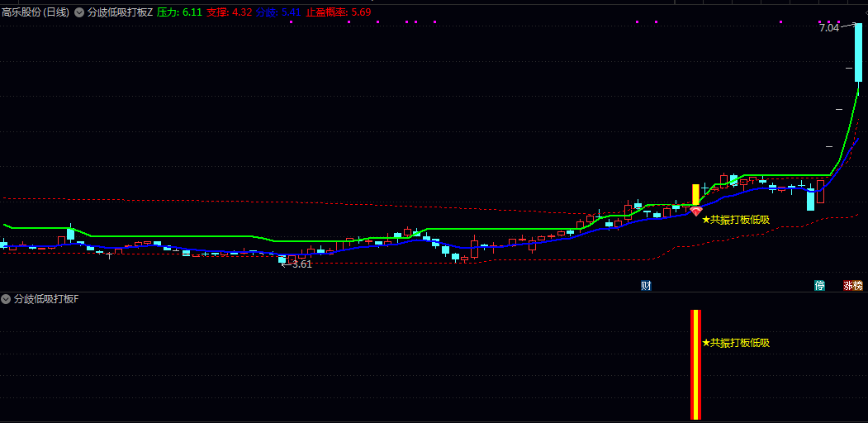Image resolution: width=868 pixels, height=423 pixels.
Task: Open the 分歧低吸打板F sub-panel dropdown arrow
Action: point(7,298)
